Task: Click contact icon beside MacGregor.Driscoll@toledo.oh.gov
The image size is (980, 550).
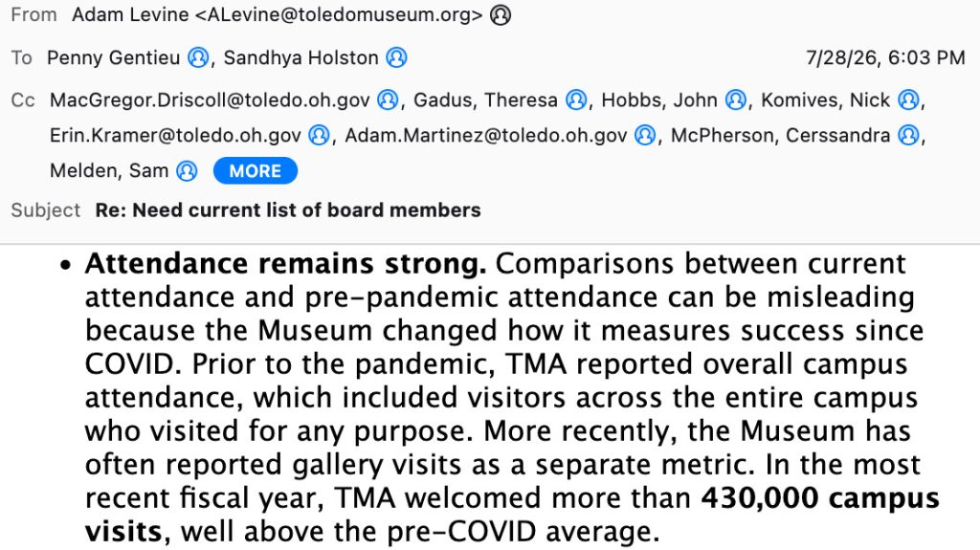Action: click(x=388, y=100)
